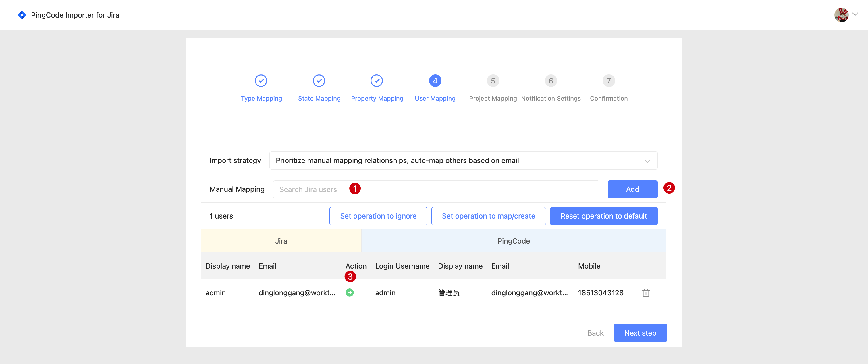This screenshot has width=868, height=364.
Task: Click the step 7 Confirmation circle
Action: coord(609,81)
